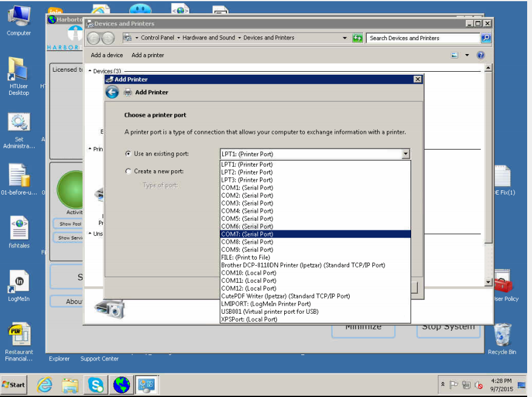The width and height of the screenshot is (532, 397).
Task: Open the Support Center taskbar entry
Action: point(99,359)
